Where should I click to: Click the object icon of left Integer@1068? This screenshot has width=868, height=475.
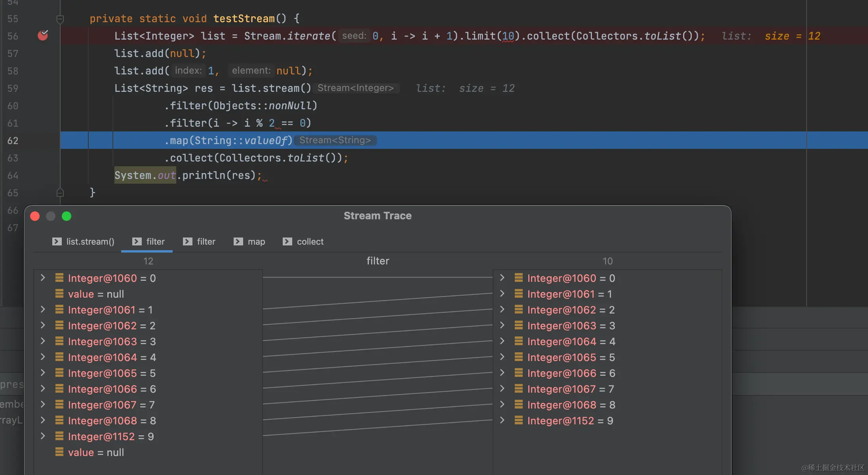[x=59, y=420]
